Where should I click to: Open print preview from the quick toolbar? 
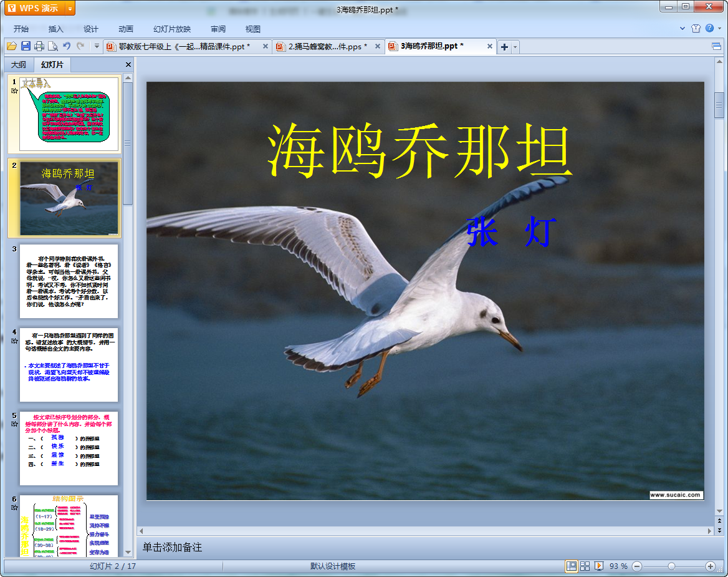(x=53, y=46)
